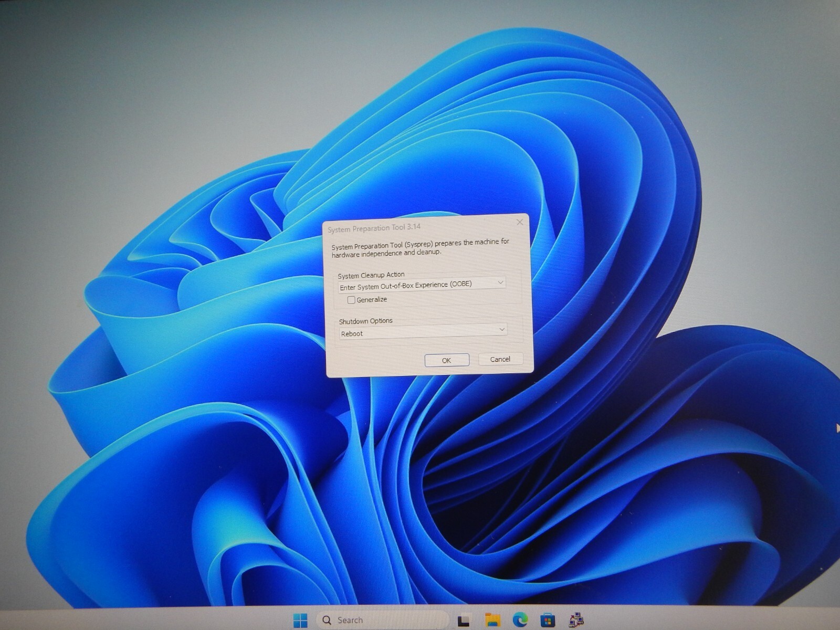Click the 'System Cleanup Action' label
The width and height of the screenshot is (840, 630).
point(371,275)
